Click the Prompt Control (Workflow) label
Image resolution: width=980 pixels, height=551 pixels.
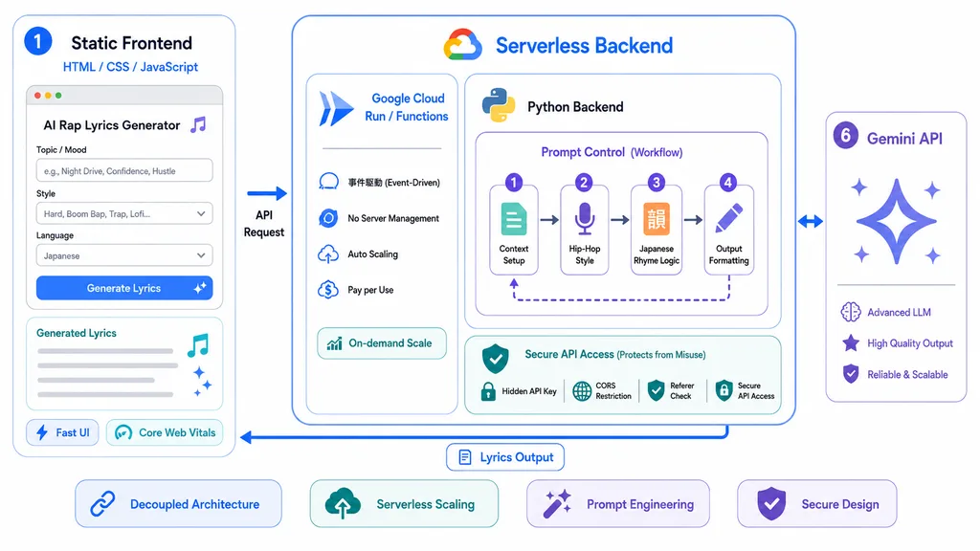tap(612, 152)
